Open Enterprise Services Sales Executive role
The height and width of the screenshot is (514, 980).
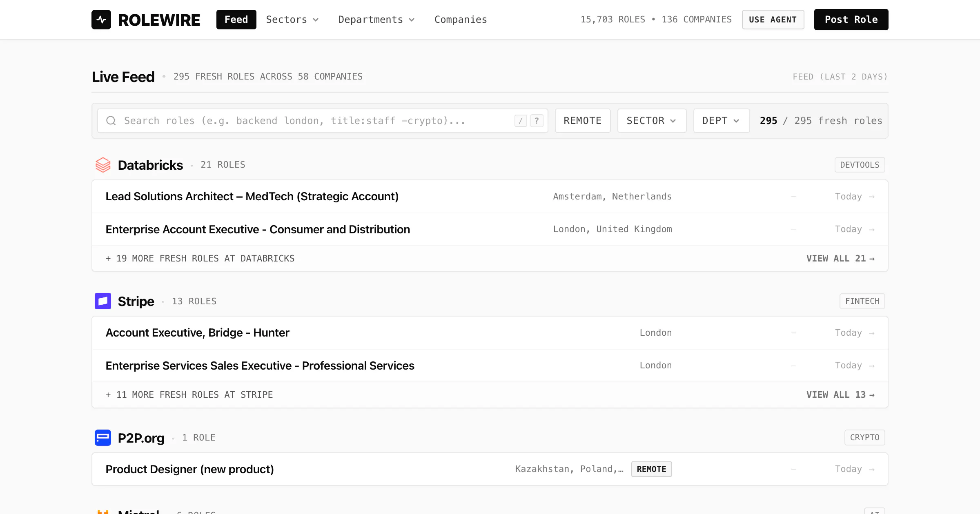tap(490, 366)
